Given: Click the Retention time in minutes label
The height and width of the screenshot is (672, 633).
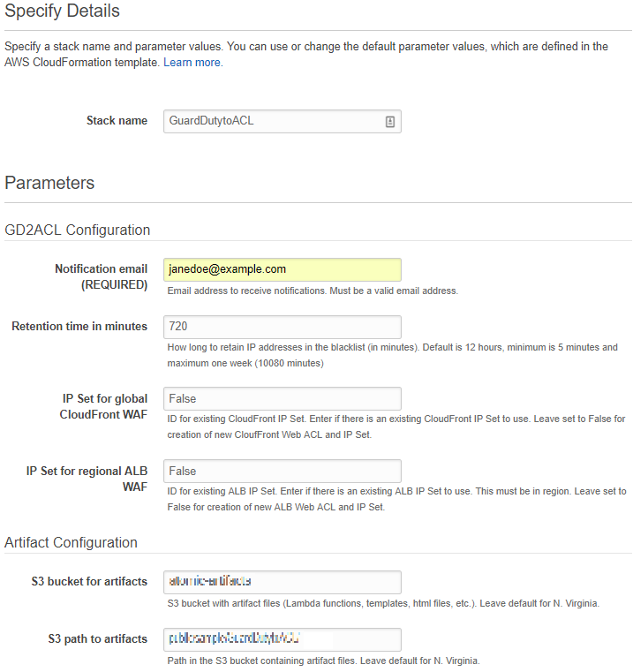Looking at the screenshot, I should coord(79,327).
